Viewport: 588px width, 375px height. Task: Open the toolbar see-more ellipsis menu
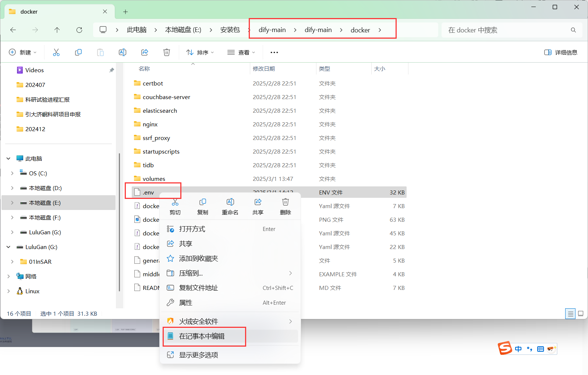(274, 52)
